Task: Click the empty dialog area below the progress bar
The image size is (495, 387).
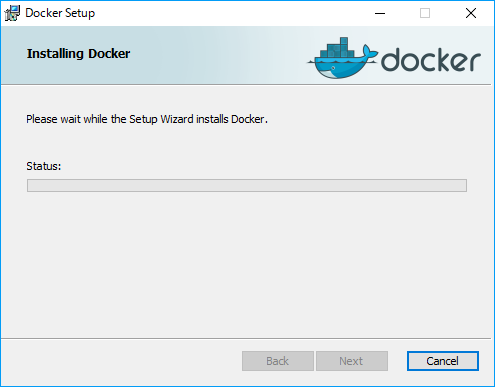Action: 247,263
